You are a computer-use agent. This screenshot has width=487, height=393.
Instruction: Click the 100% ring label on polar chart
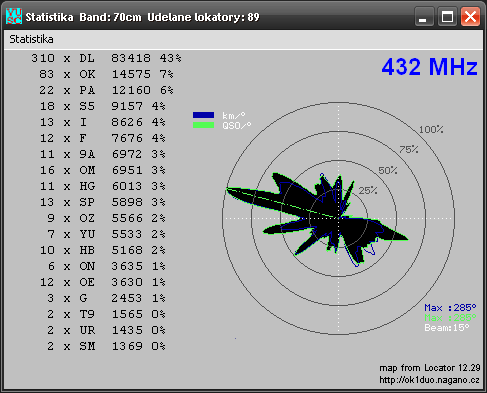tap(431, 129)
